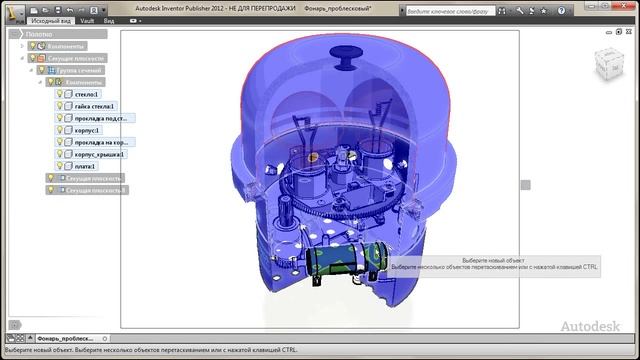
Task: Click the gray handle right of canvas
Action: coord(526,185)
